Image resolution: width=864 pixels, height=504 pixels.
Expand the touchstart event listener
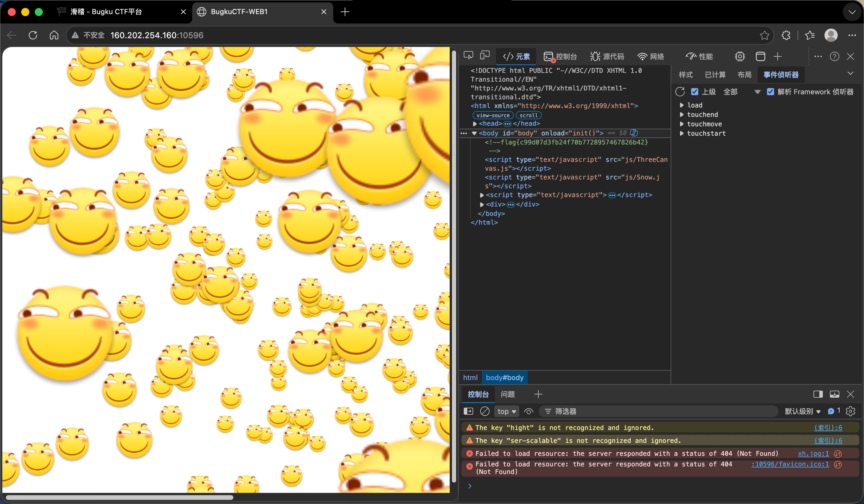[682, 133]
